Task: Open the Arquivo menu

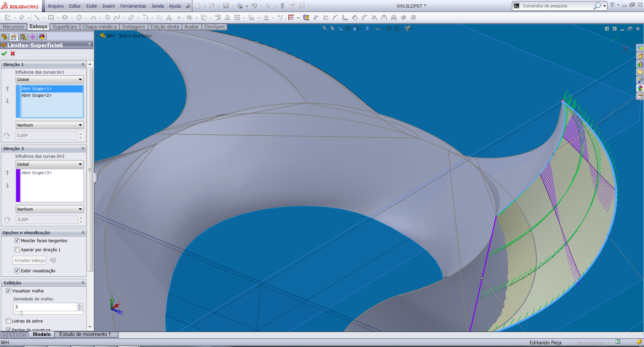Action: [56, 6]
